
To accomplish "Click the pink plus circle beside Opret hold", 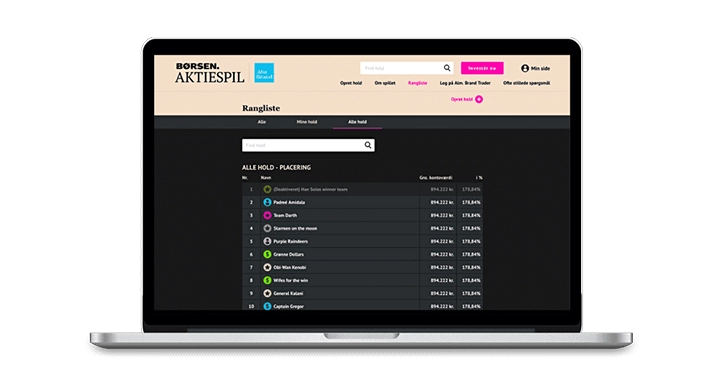I will (x=479, y=99).
